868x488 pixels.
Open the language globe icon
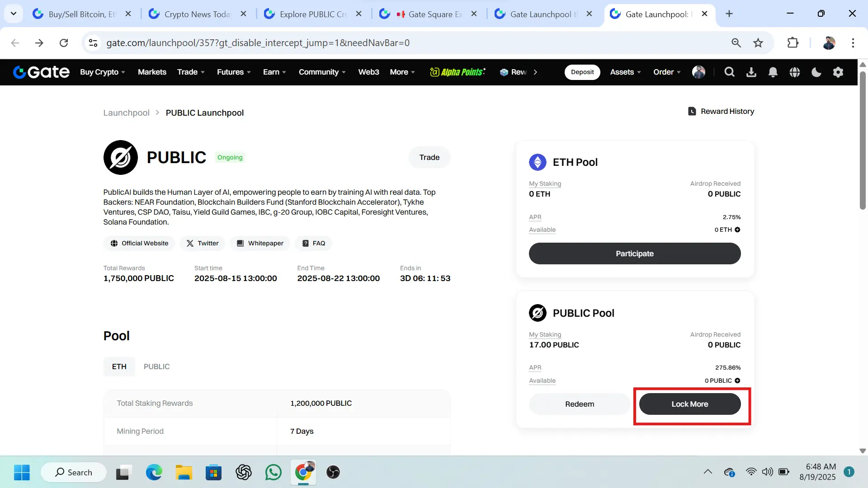(795, 72)
